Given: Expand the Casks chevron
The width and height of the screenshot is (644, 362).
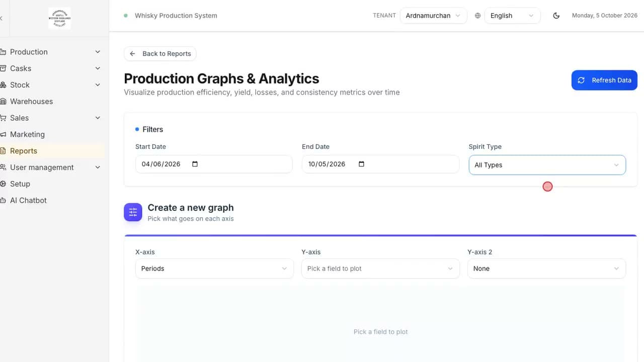Looking at the screenshot, I should (98, 68).
